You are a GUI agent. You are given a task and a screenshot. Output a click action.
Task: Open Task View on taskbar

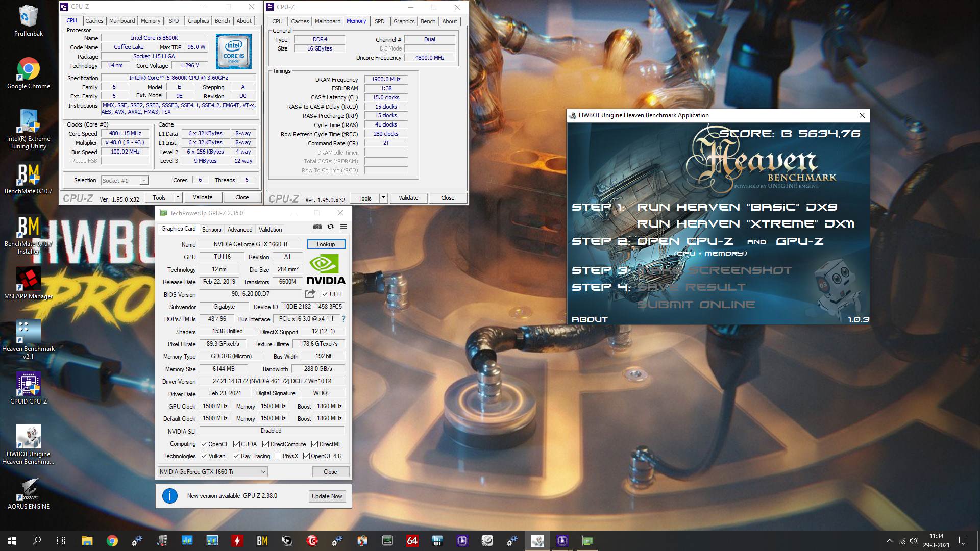(61, 541)
